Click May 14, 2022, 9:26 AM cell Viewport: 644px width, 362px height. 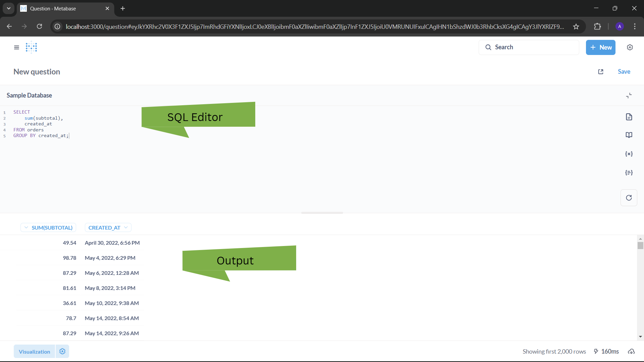[112, 334]
